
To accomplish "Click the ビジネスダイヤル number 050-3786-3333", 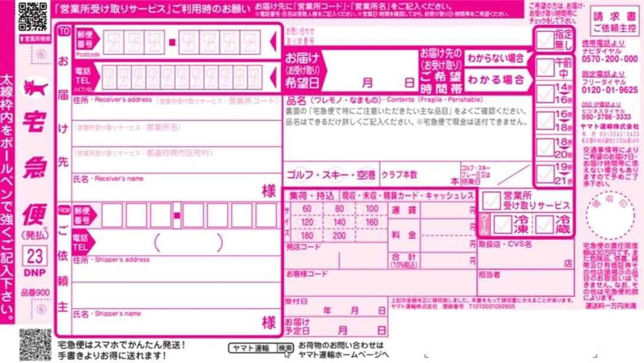I will coord(606,117).
